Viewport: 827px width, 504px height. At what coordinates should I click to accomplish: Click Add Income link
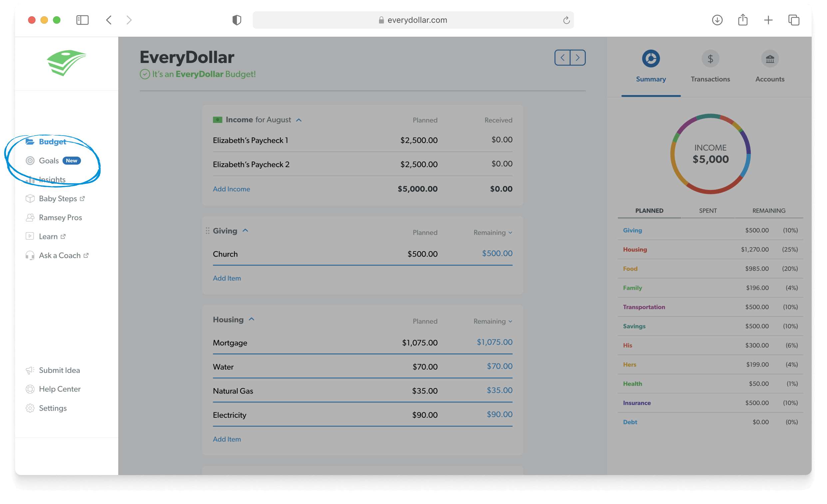(x=231, y=189)
